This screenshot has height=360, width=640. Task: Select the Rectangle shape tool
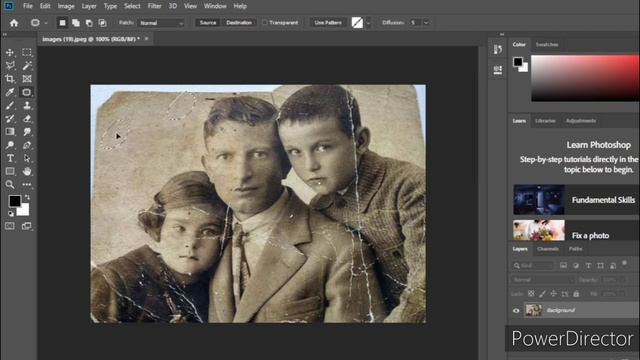tap(10, 171)
